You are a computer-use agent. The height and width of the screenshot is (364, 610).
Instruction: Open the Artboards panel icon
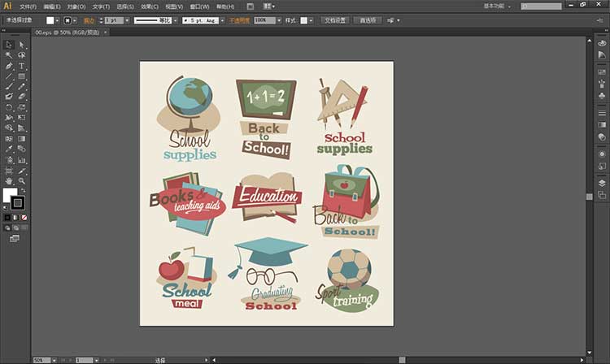click(602, 195)
